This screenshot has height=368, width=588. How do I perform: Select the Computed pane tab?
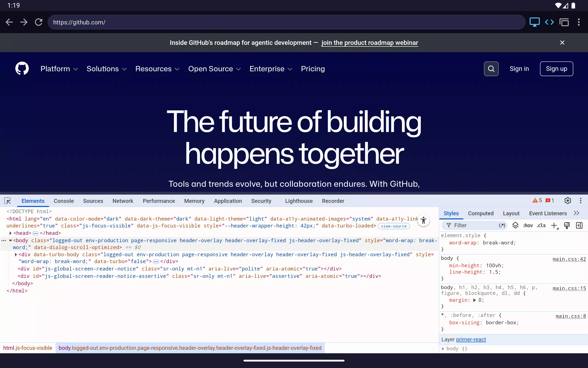point(481,213)
